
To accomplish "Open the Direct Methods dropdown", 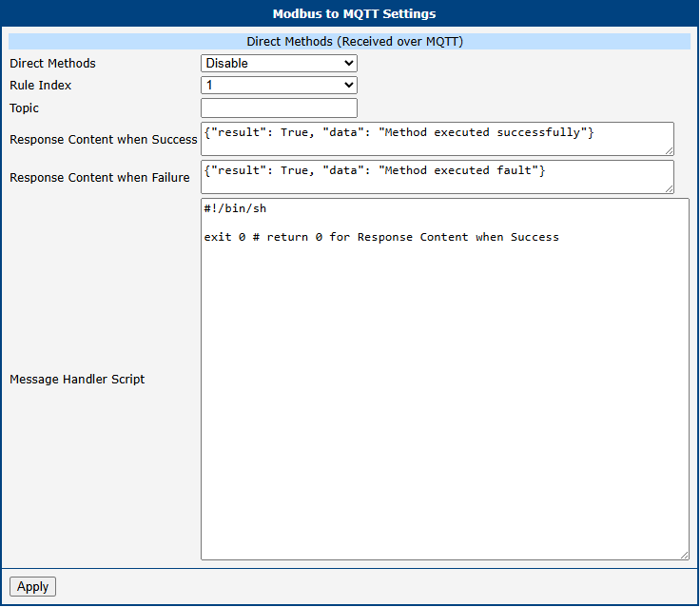I will [279, 64].
